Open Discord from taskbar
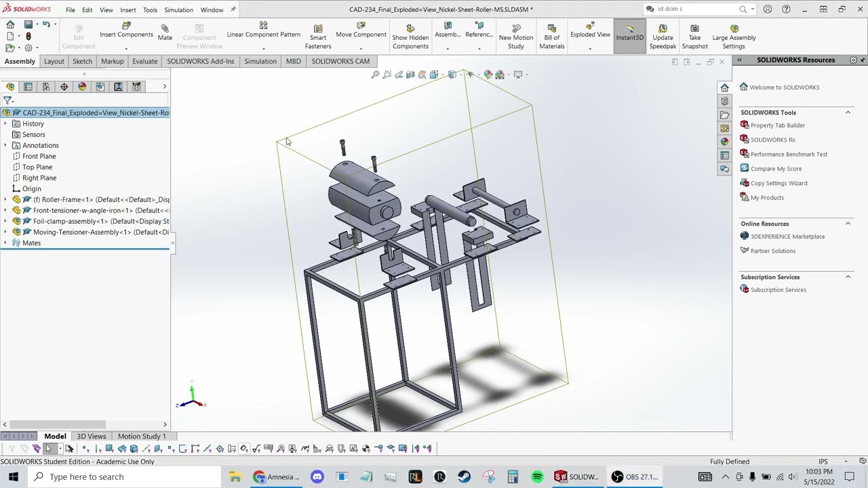This screenshot has width=868, height=488. (317, 476)
